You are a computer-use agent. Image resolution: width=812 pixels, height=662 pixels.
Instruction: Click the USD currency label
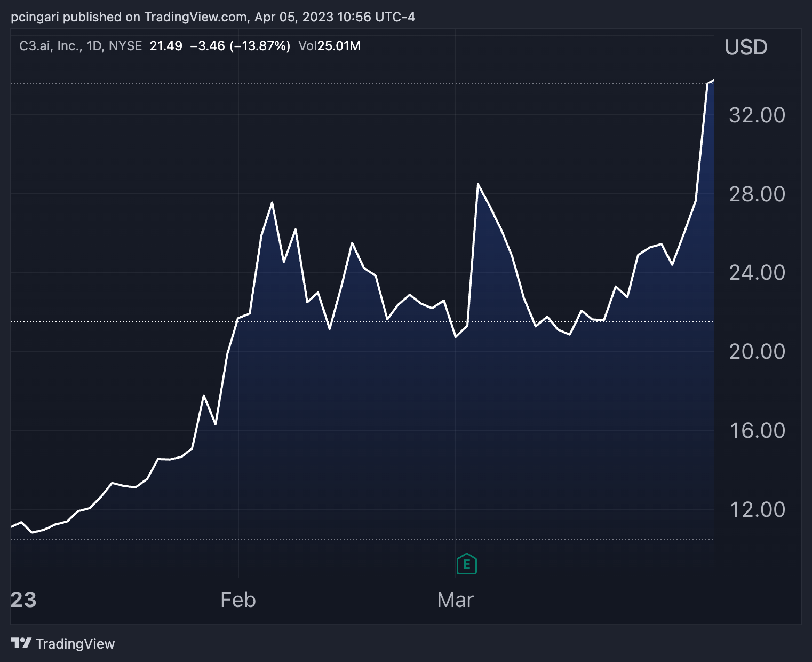coord(746,47)
